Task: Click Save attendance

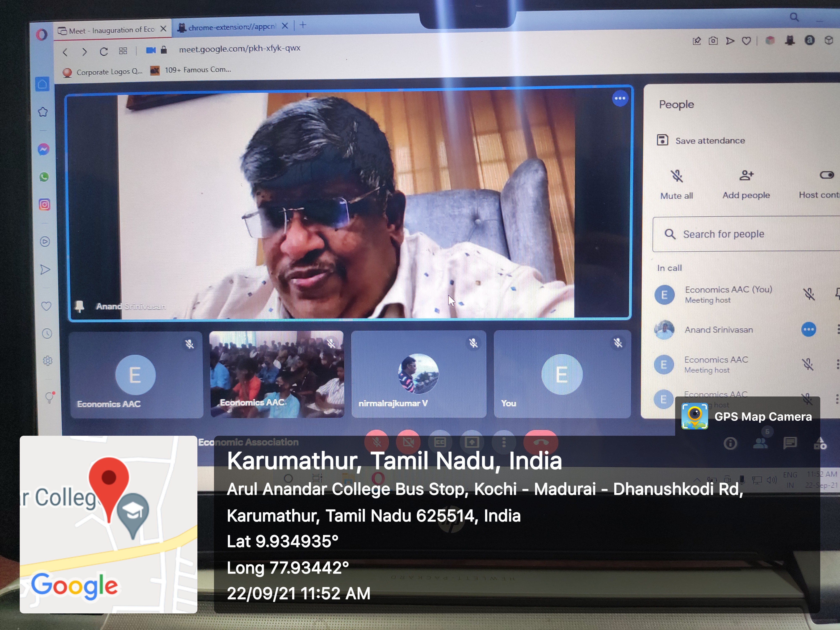Action: coord(701,140)
